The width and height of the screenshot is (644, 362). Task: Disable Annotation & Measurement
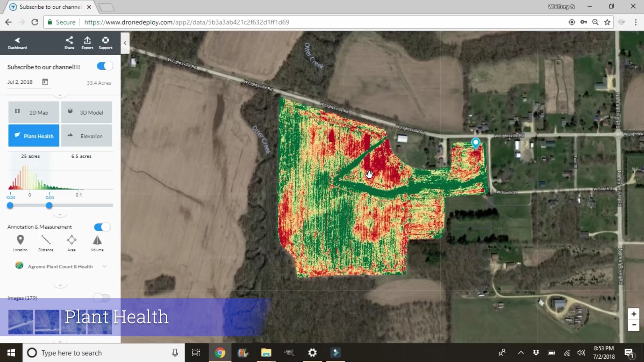101,227
